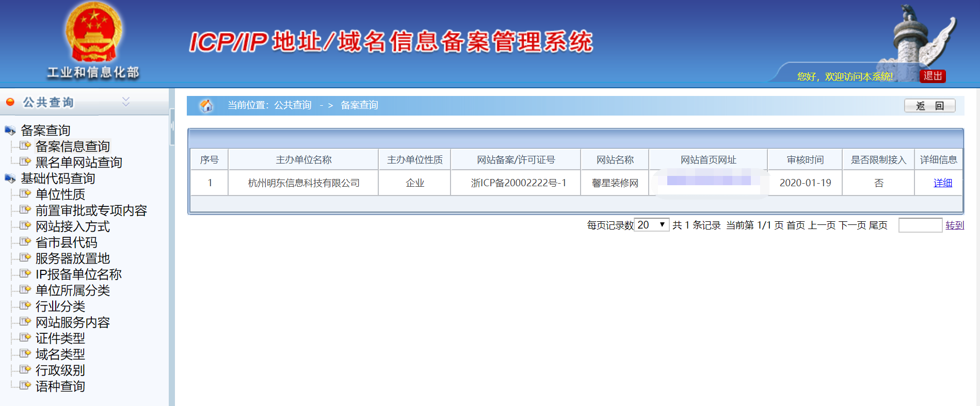The width and height of the screenshot is (980, 406).
Task: Click the audit date 2020-01-19 cell
Action: tap(805, 183)
